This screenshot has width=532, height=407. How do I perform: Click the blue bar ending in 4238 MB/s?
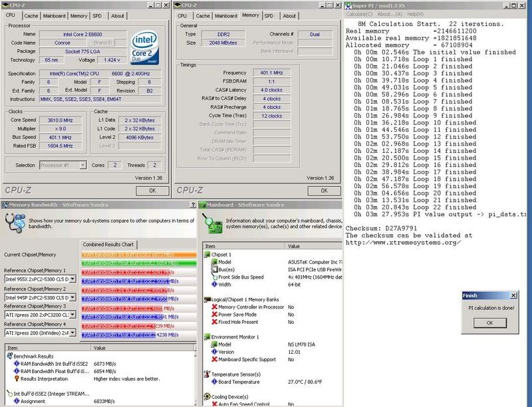tap(118, 335)
